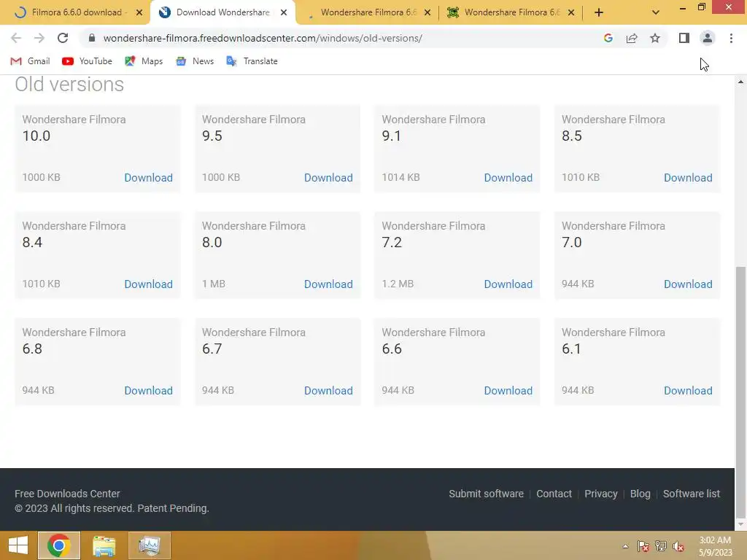The width and height of the screenshot is (747, 560).
Task: Switch to Filmora 6.6.0 download tab
Action: click(76, 12)
